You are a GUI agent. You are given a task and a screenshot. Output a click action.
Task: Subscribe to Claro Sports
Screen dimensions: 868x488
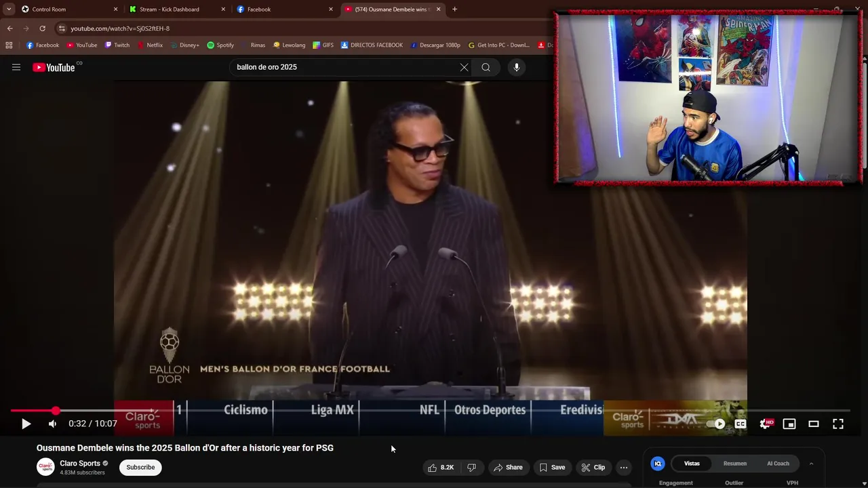140,467
